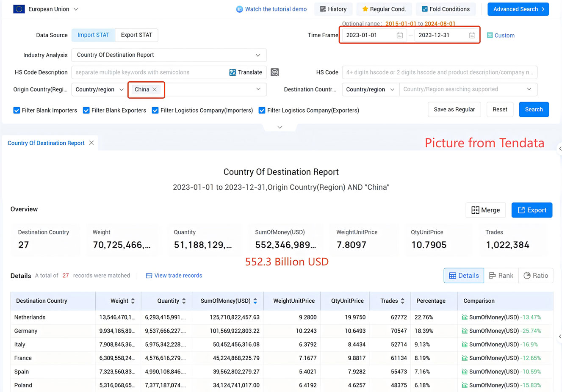Click the WeightUnitPrice overview value 7.8097
The image size is (562, 392).
point(352,245)
